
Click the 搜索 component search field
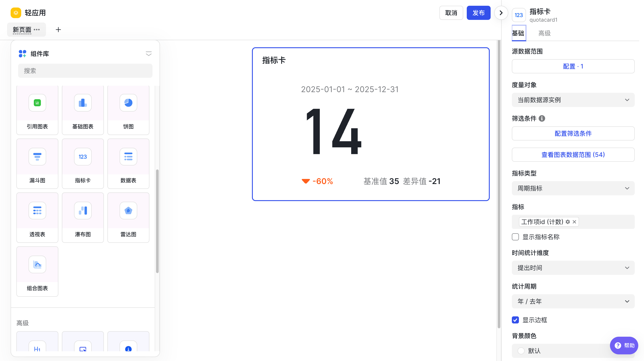coord(85,71)
